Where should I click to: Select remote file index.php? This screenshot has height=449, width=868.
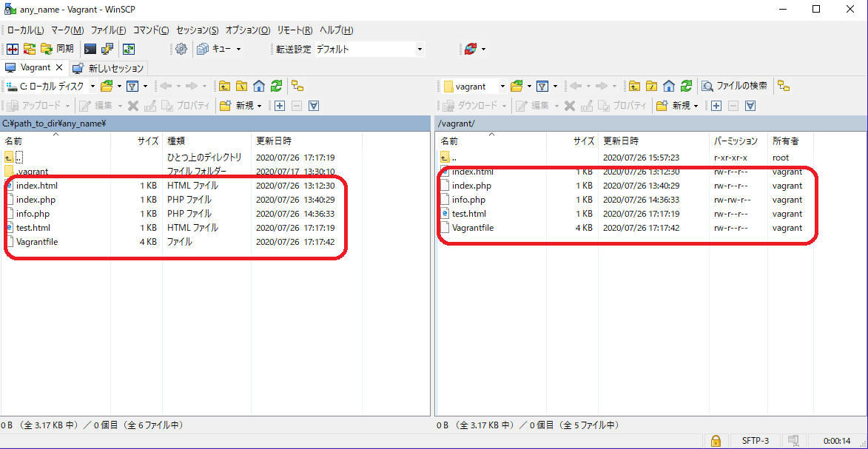coord(471,186)
